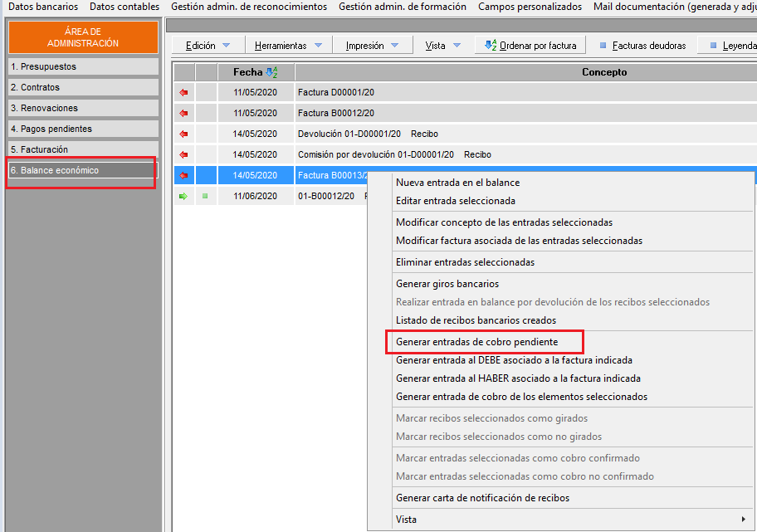757x532 pixels.
Task: Open the Edición dropdown menu
Action: [x=208, y=46]
